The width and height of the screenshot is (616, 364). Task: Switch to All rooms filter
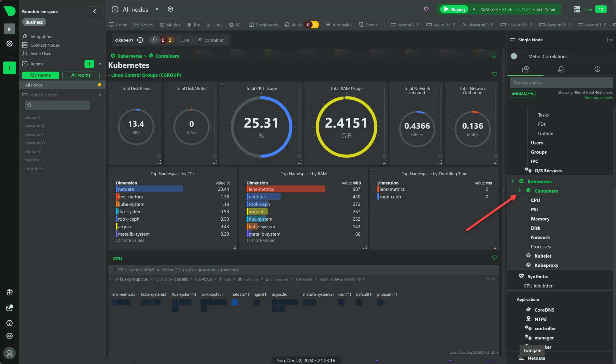click(81, 75)
